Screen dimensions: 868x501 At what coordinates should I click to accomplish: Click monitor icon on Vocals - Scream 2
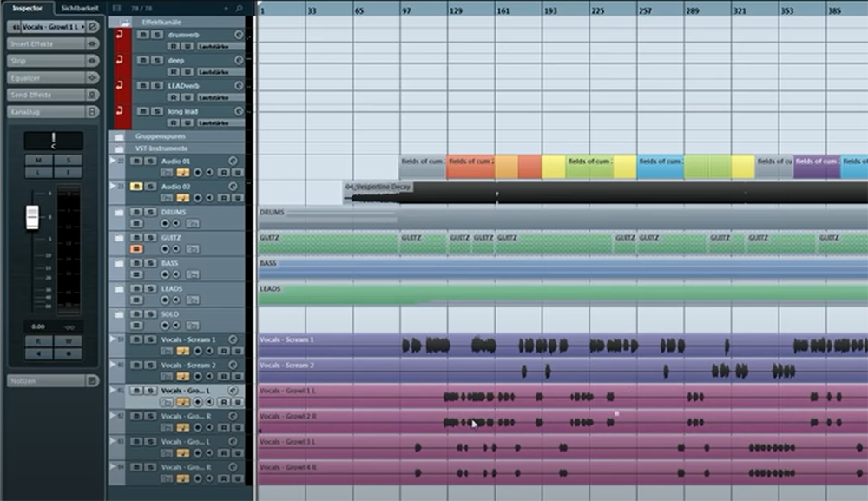tap(210, 377)
